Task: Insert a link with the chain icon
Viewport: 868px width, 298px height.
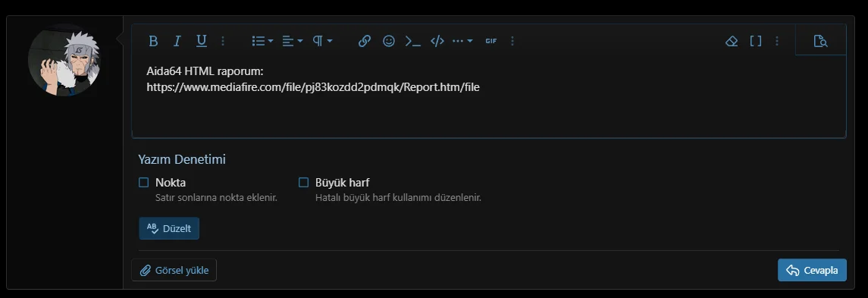Action: point(364,41)
